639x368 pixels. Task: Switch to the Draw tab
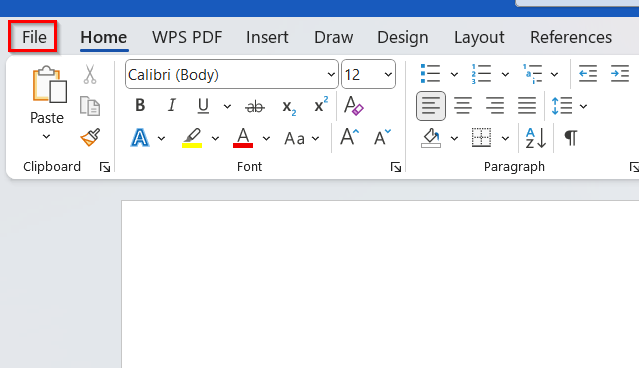point(333,37)
